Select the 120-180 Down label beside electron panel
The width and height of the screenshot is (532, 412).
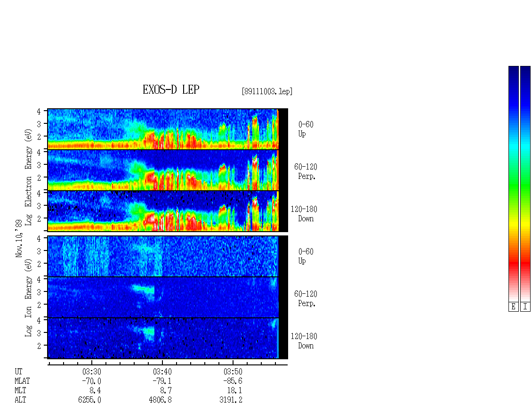304,214
